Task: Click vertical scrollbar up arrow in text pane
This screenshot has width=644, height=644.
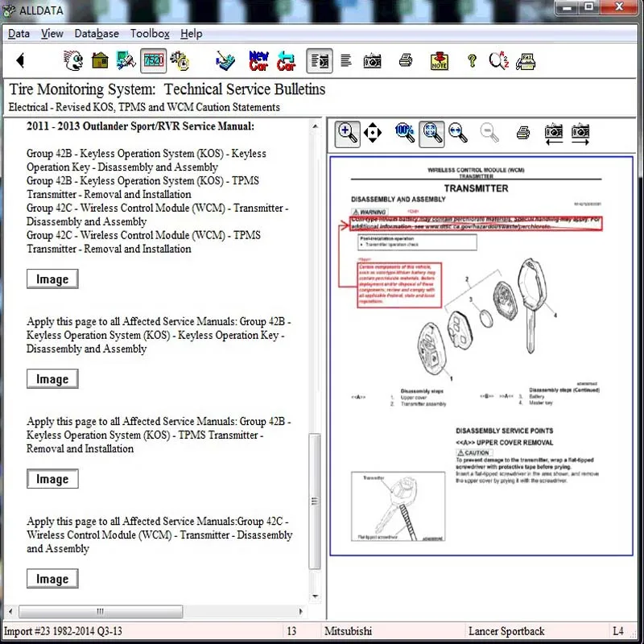Action: [x=315, y=126]
